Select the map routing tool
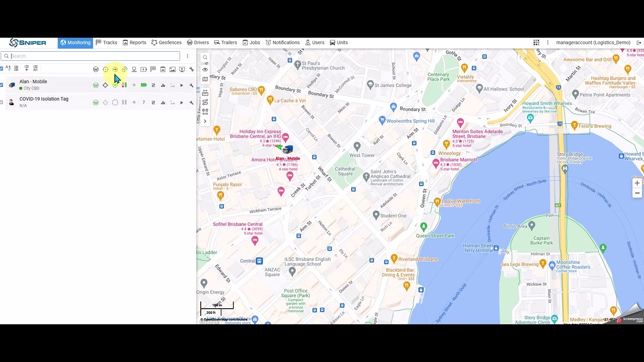The height and width of the screenshot is (362, 644). [205, 102]
